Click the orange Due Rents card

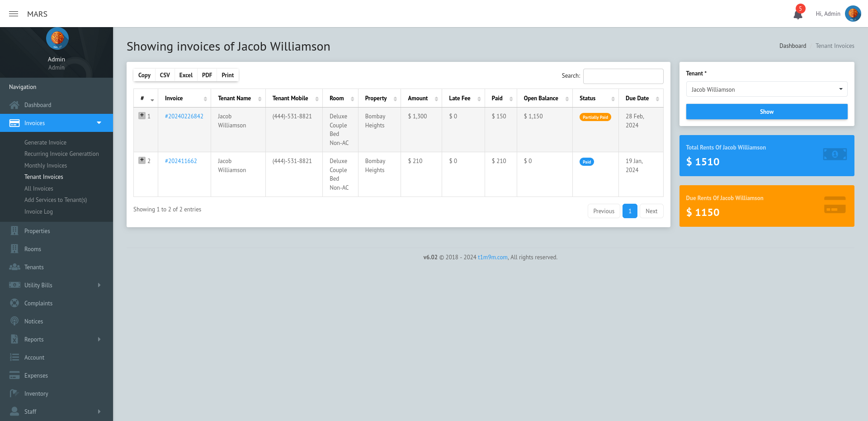(766, 206)
